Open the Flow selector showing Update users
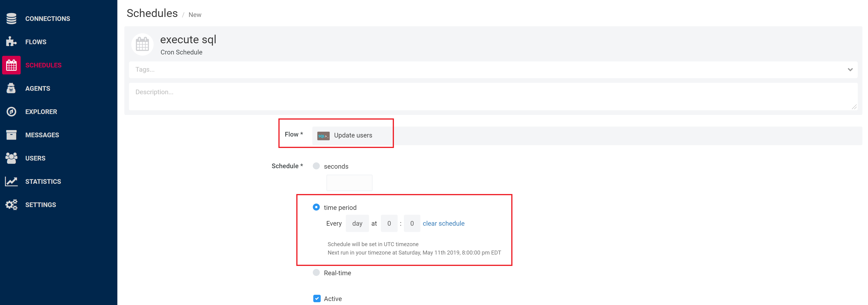The height and width of the screenshot is (305, 868). (587, 136)
